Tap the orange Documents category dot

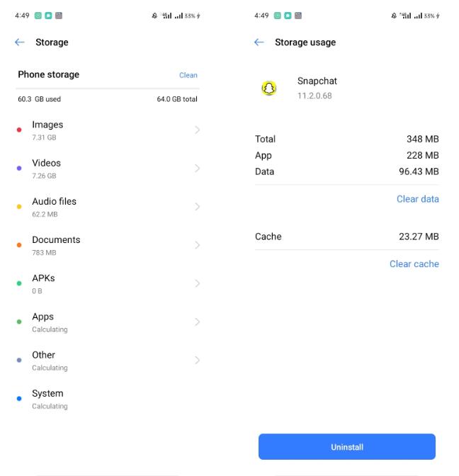19,245
